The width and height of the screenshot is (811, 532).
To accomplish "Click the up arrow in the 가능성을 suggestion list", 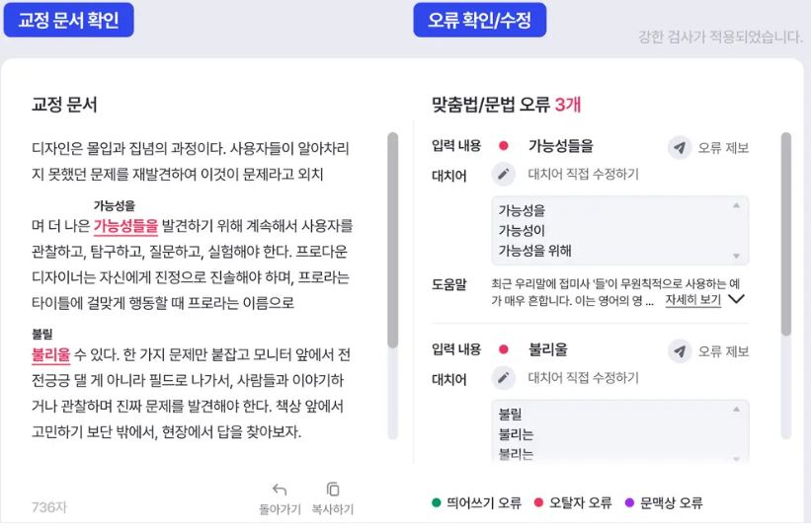I will pos(736,205).
